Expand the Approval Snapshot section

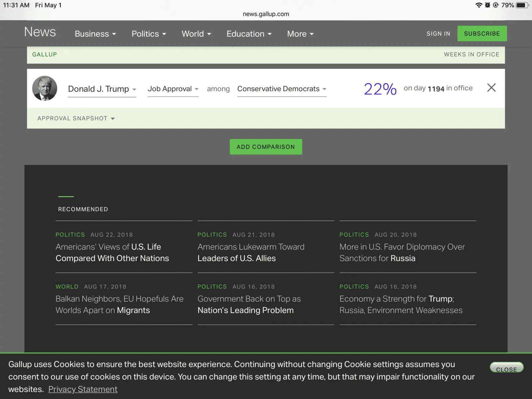tap(76, 118)
